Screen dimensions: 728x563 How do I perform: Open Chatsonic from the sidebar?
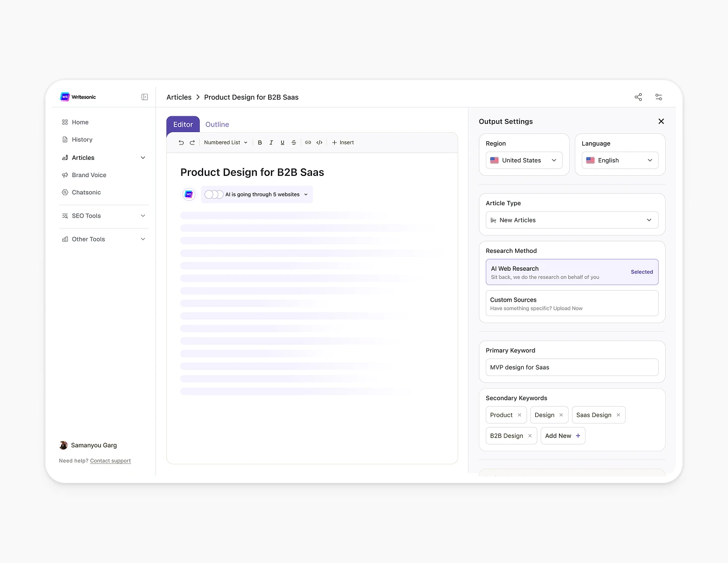tap(86, 192)
